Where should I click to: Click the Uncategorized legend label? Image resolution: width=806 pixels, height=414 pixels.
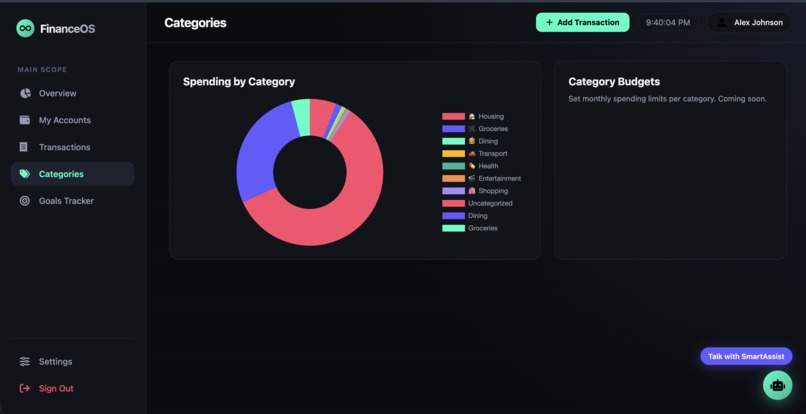(490, 203)
